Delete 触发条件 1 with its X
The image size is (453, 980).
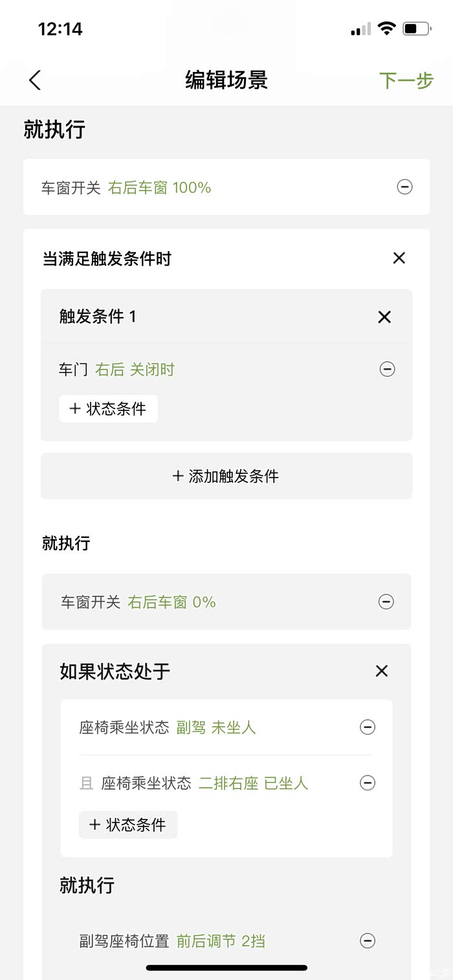click(384, 317)
